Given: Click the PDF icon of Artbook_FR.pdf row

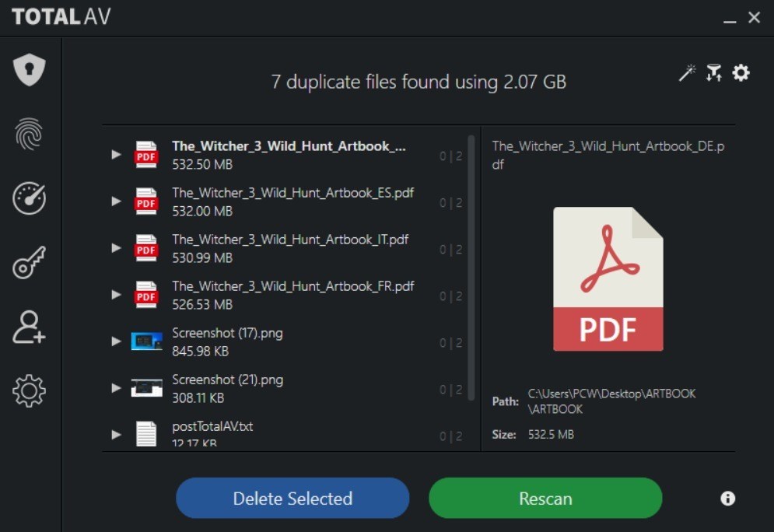Looking at the screenshot, I should point(146,295).
